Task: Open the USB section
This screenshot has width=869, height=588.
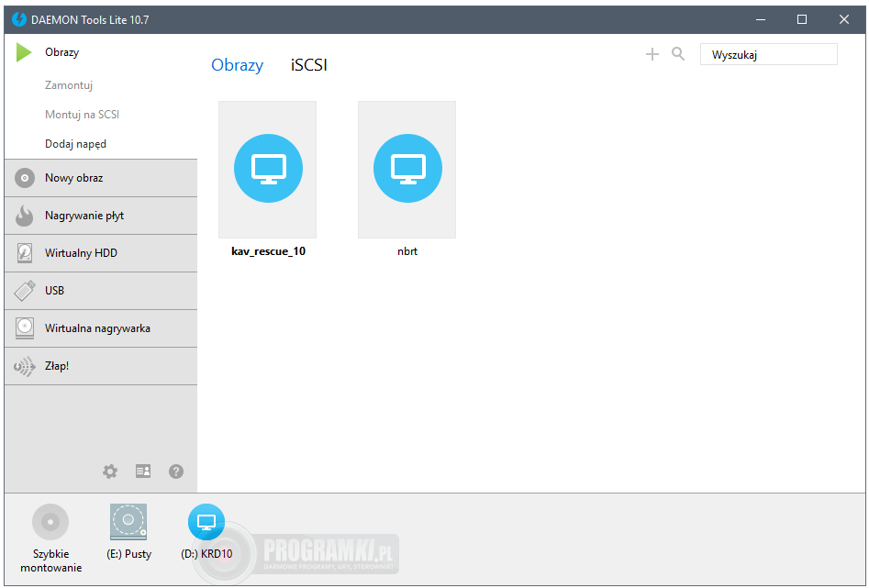Action: pyautogui.click(x=101, y=291)
